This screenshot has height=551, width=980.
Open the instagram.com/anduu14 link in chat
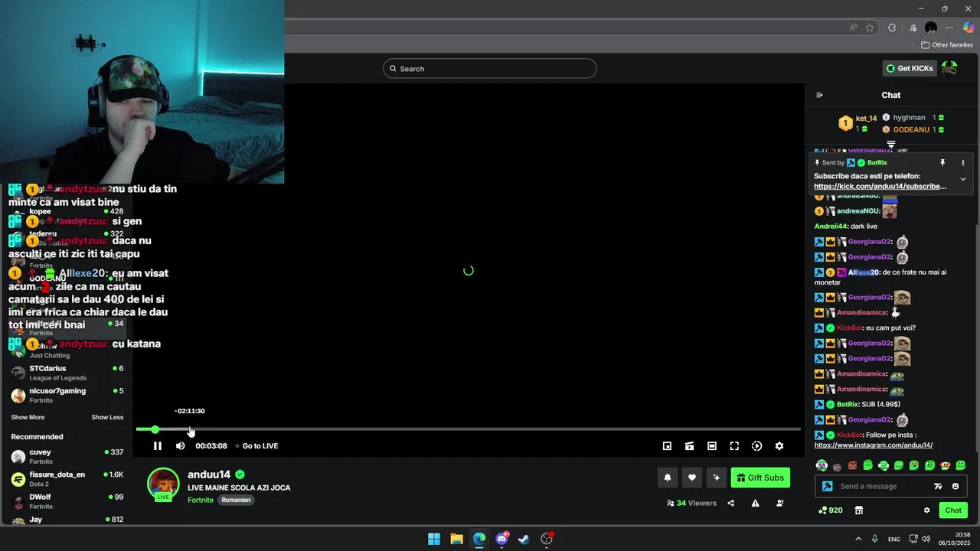click(x=874, y=445)
